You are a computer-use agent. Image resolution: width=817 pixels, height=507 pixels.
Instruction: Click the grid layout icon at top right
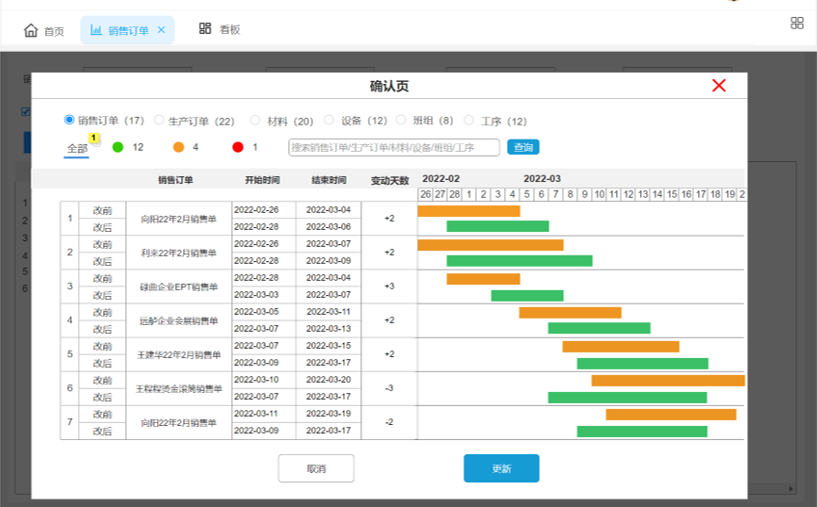point(797,23)
